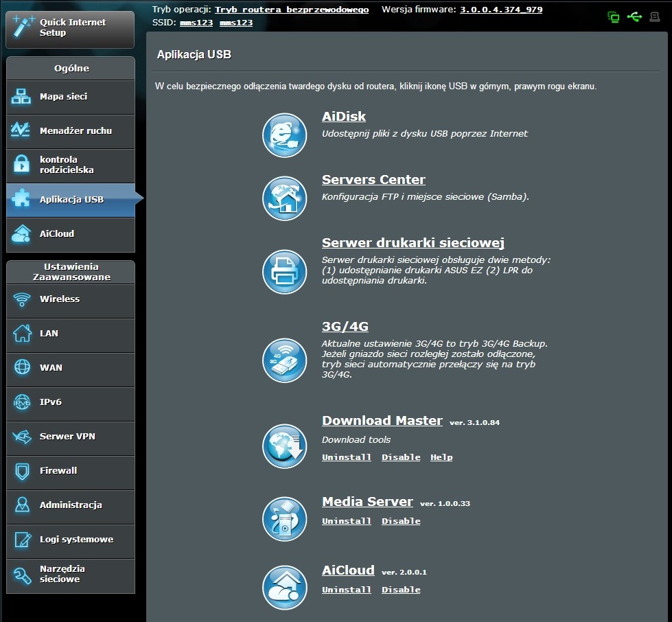Uninstall Media Server
The height and width of the screenshot is (622, 672).
pyautogui.click(x=347, y=521)
